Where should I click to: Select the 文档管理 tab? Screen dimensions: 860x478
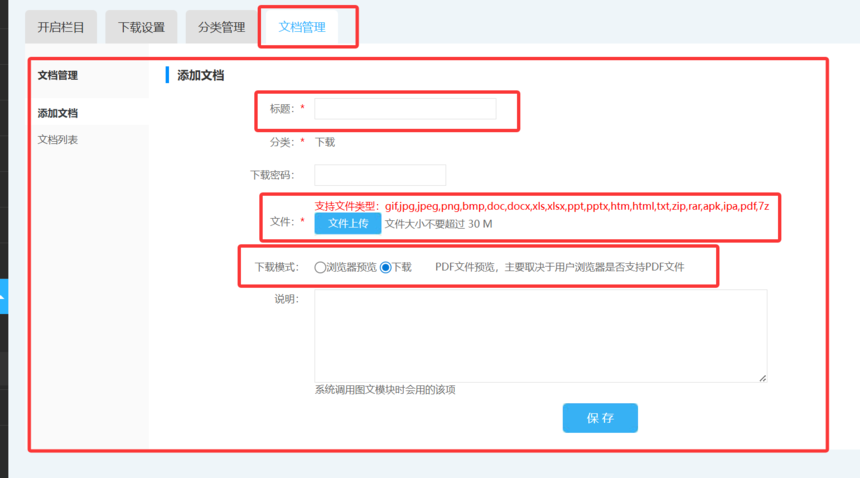[x=302, y=27]
